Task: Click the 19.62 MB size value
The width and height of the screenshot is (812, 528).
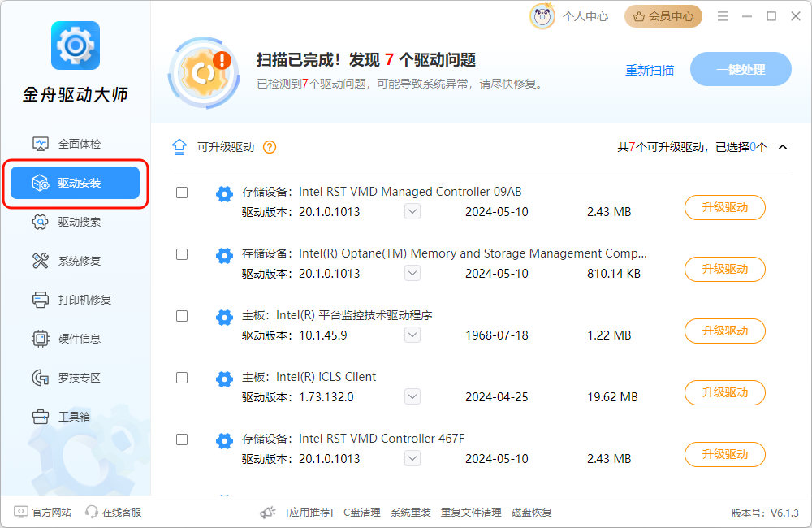Action: coord(612,397)
